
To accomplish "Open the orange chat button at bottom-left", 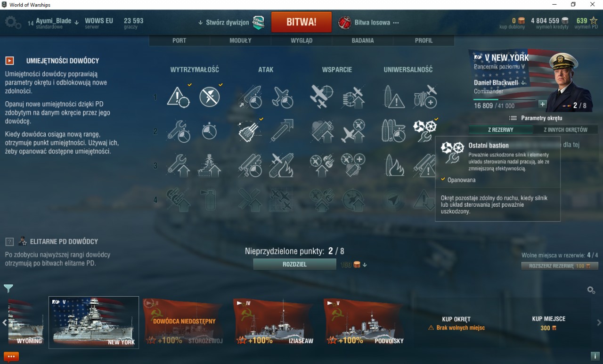I will [11, 357].
